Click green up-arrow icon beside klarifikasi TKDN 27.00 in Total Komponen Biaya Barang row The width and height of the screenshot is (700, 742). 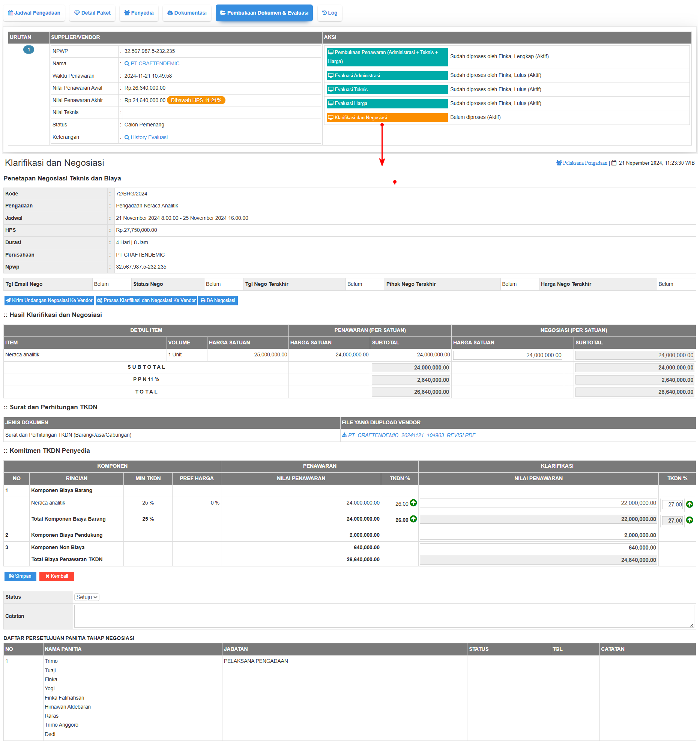coord(689,520)
